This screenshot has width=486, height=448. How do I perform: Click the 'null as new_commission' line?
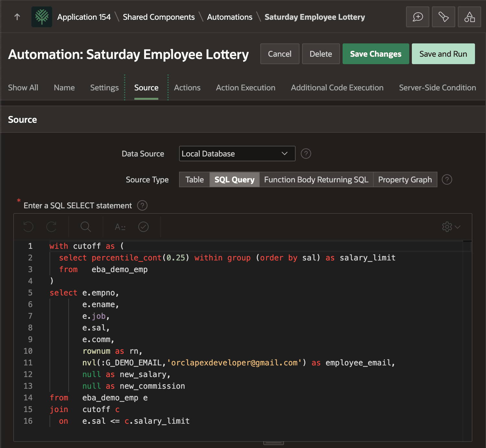coord(134,386)
